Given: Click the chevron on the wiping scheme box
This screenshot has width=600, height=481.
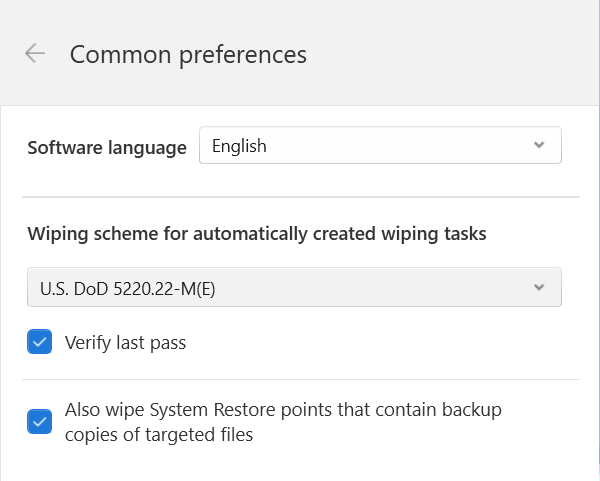Looking at the screenshot, I should pos(539,287).
